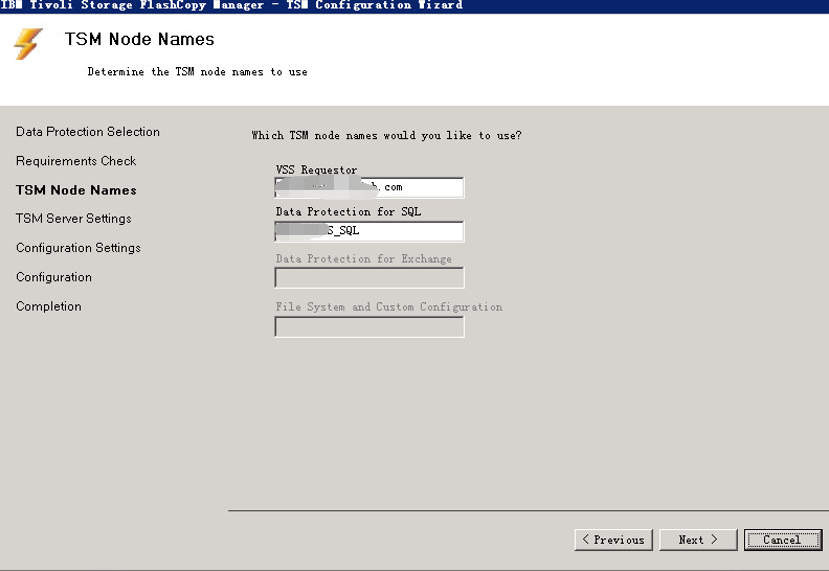Image resolution: width=829 pixels, height=571 pixels.
Task: Click the 'Which TSM node names' question text
Action: coord(386,135)
